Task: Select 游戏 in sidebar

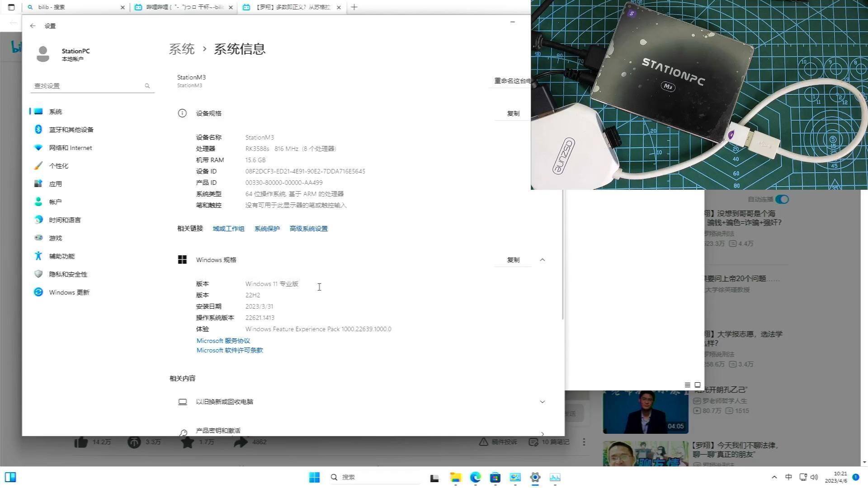Action: tap(92, 238)
